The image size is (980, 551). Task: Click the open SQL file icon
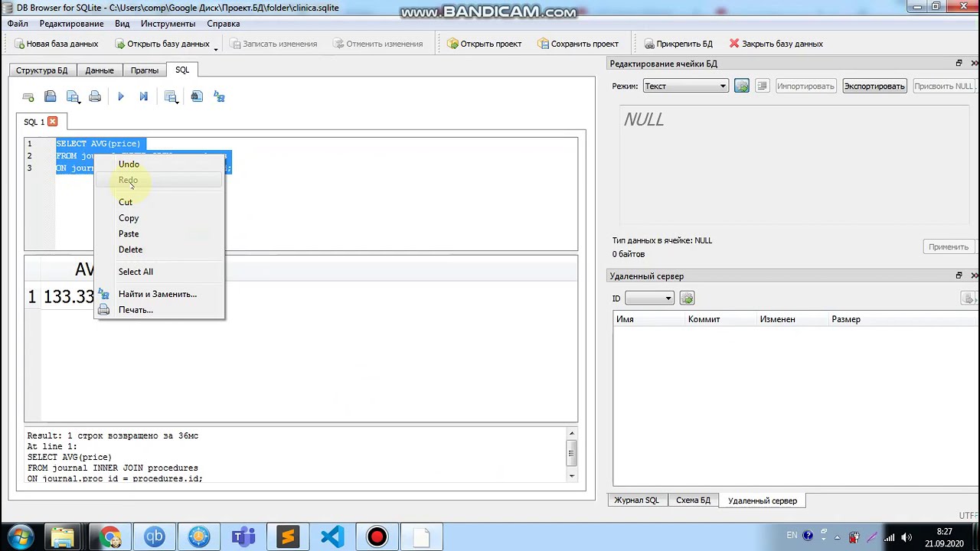(51, 96)
